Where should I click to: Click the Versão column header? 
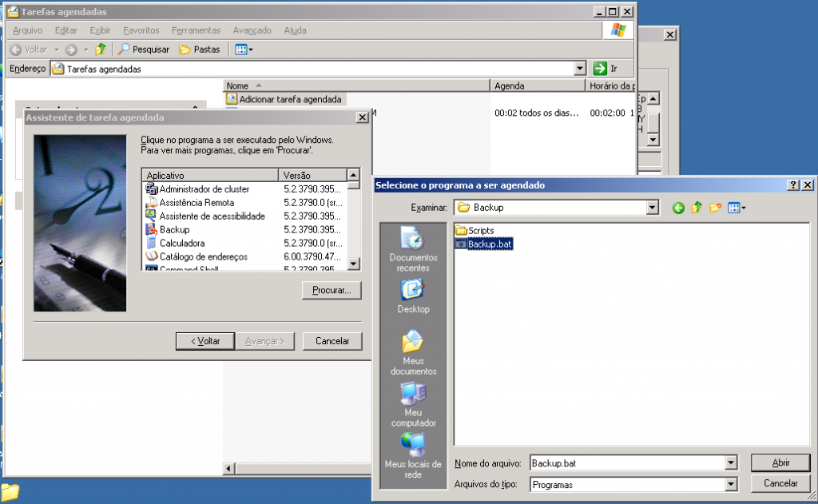coord(312,175)
